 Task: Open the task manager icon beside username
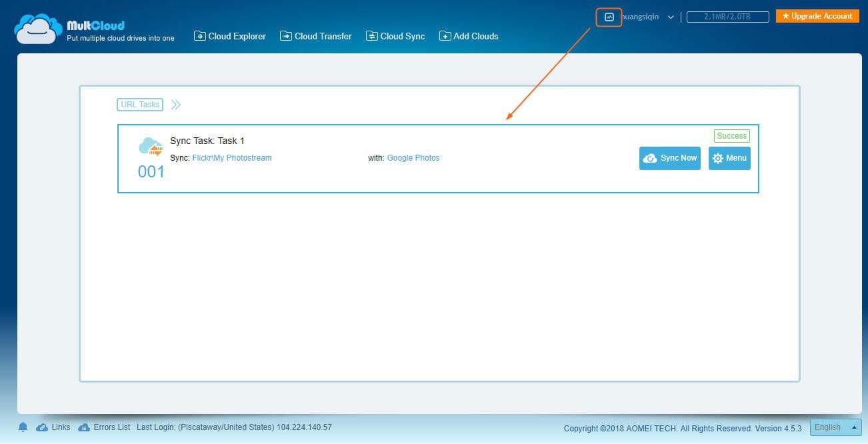[609, 17]
